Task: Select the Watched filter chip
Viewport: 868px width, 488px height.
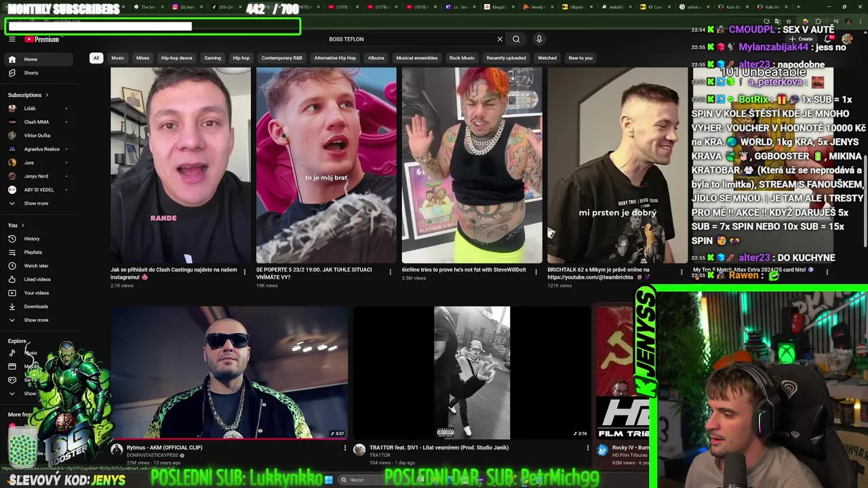Action: pos(547,58)
